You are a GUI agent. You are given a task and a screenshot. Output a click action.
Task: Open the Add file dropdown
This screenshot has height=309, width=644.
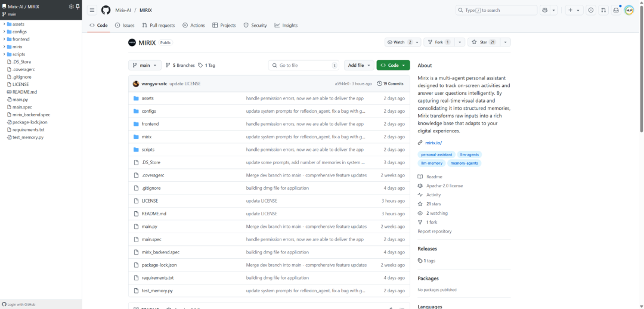359,66
